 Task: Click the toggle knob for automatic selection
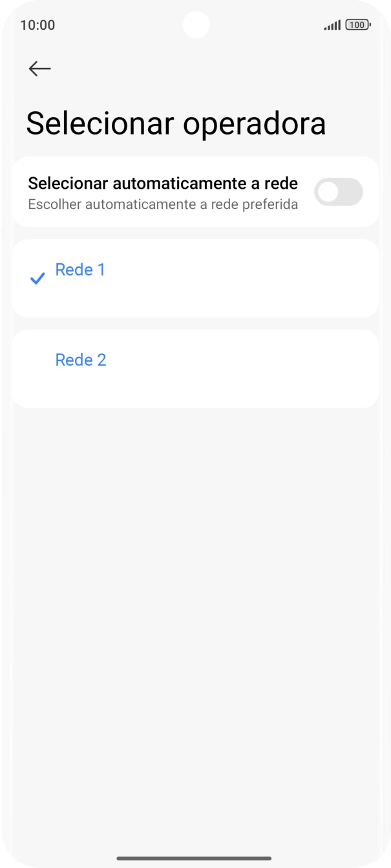pyautogui.click(x=329, y=192)
